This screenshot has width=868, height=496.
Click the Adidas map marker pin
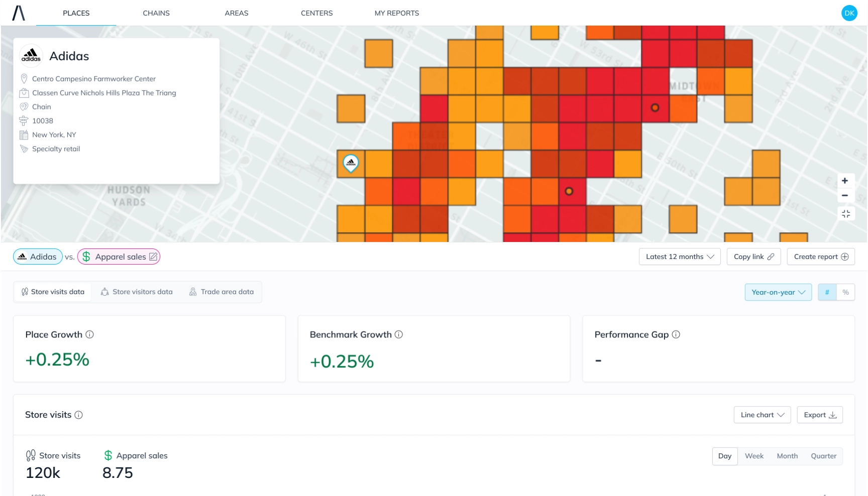point(351,163)
